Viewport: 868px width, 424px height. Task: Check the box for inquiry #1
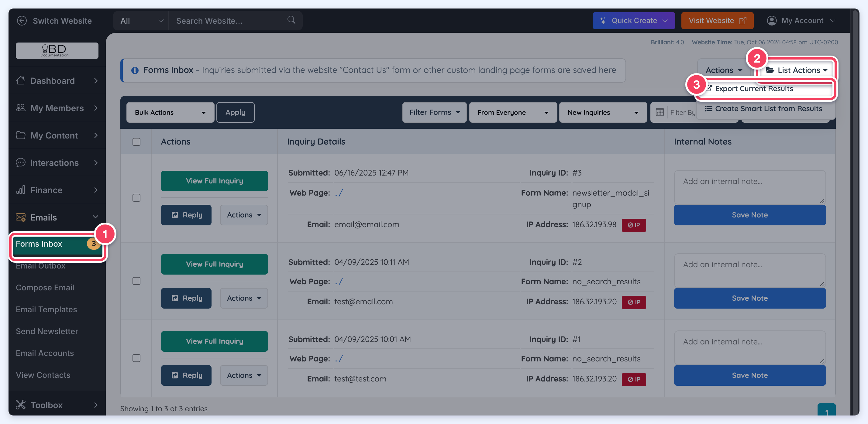click(136, 358)
